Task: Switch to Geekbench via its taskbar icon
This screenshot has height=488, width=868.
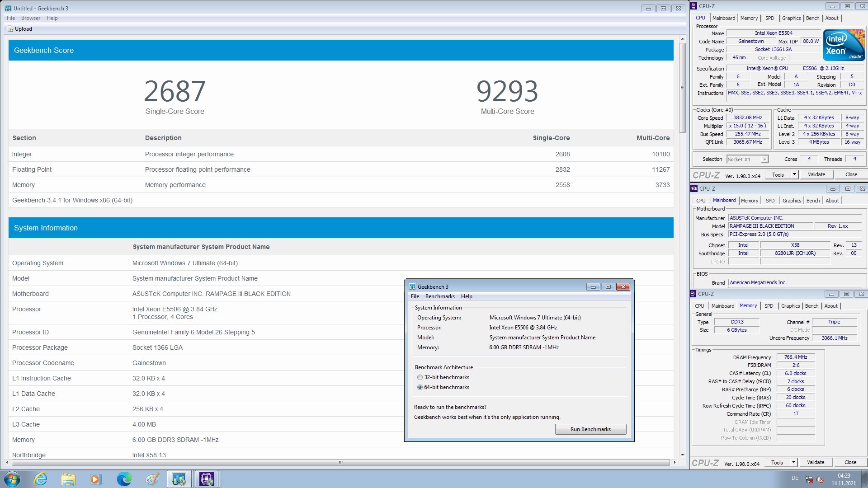Action: tap(179, 479)
